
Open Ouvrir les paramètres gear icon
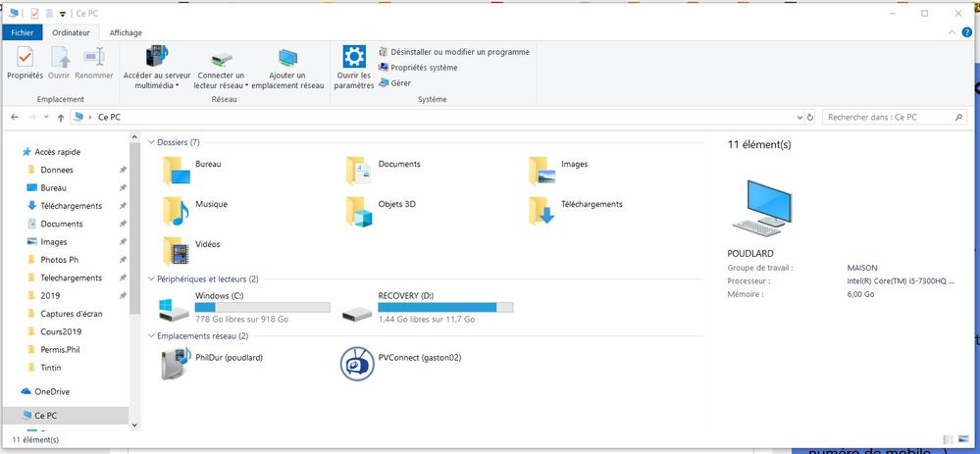click(353, 59)
